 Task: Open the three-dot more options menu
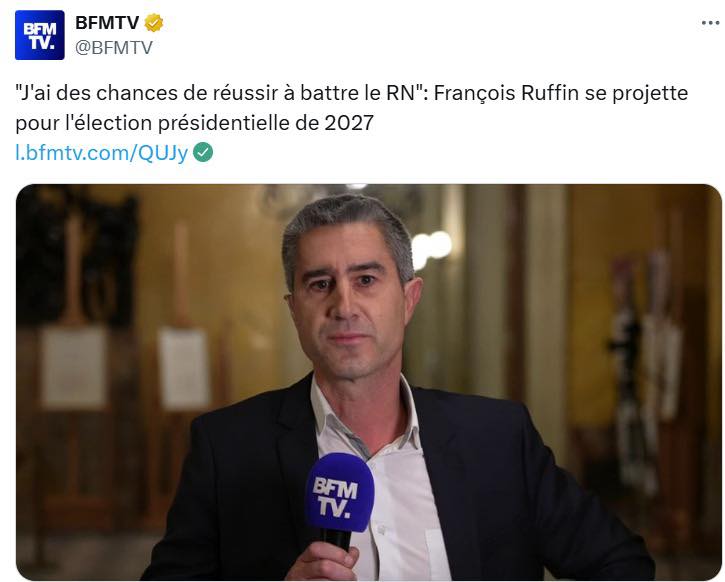[x=710, y=23]
